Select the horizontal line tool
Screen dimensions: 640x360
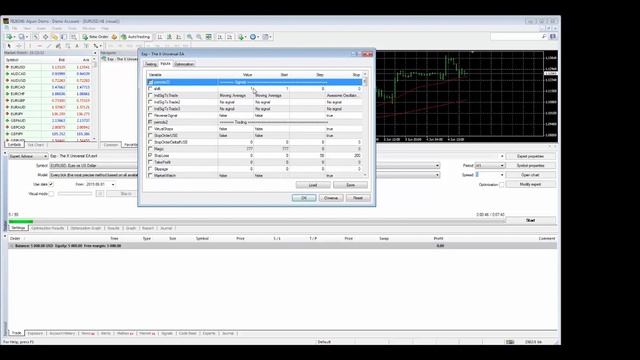click(x=39, y=46)
